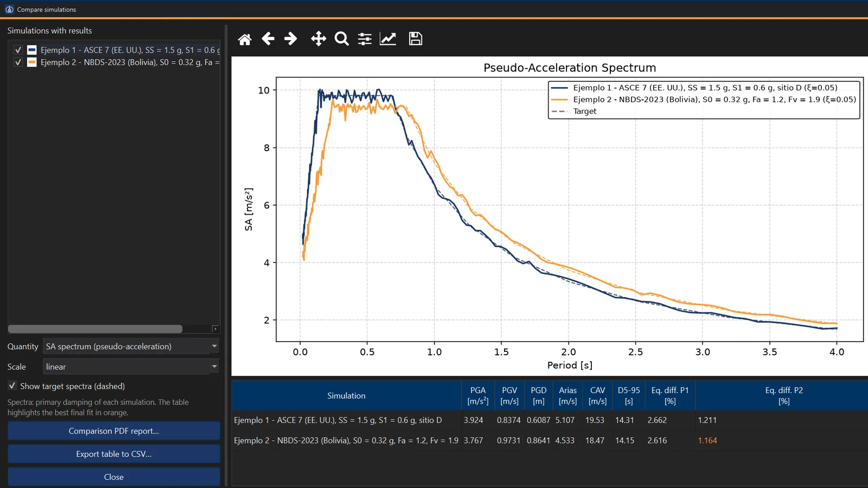Click the Period [s] axis label
This screenshot has width=868, height=488.
[570, 365]
